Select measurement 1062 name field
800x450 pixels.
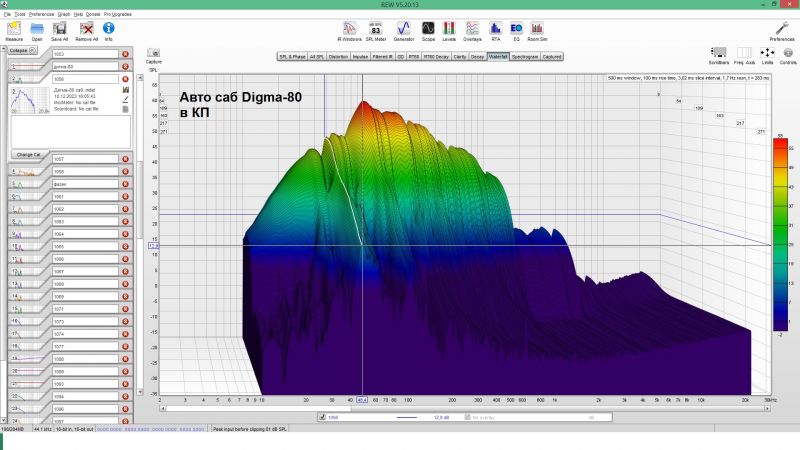pos(85,209)
